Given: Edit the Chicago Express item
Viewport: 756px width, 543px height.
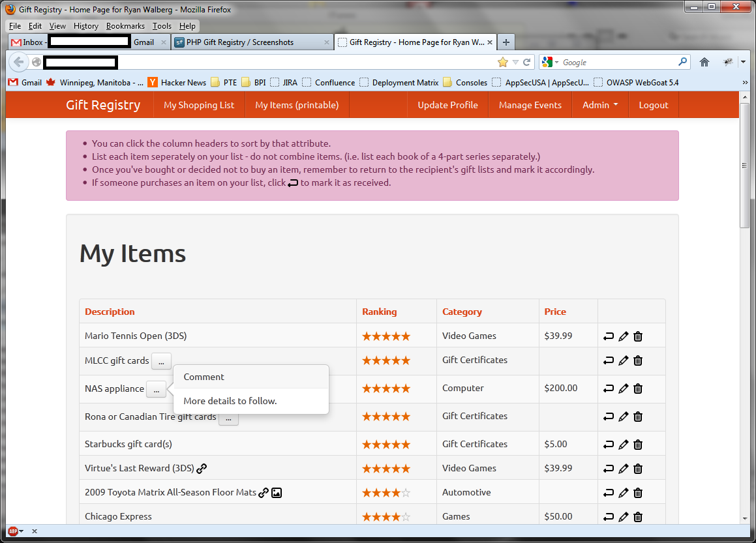Looking at the screenshot, I should click(x=623, y=516).
